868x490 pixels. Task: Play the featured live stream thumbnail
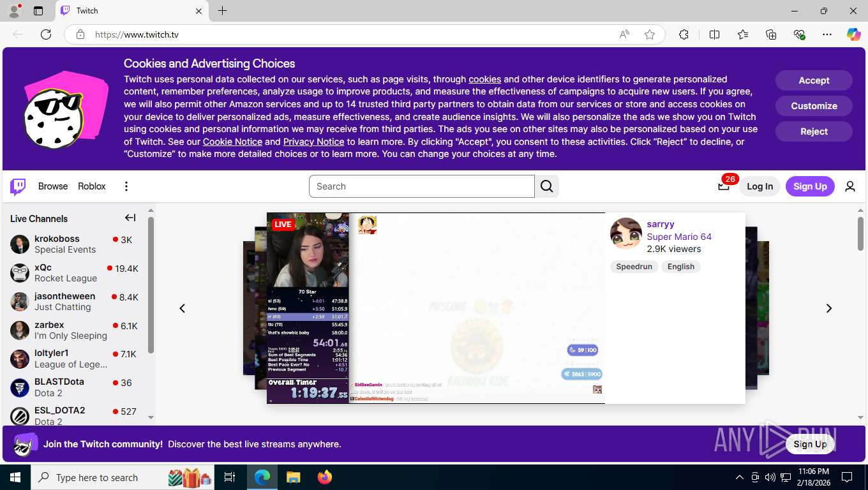(x=435, y=308)
